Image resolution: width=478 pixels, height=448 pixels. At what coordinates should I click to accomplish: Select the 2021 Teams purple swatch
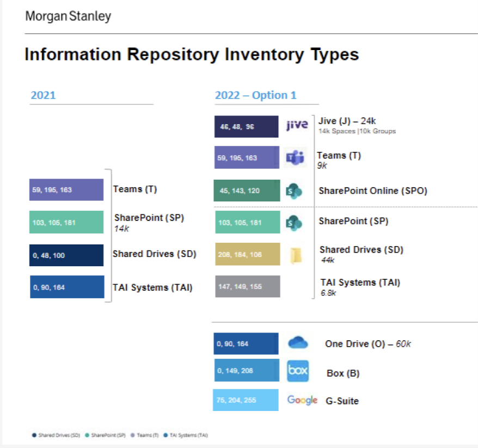[66, 189]
